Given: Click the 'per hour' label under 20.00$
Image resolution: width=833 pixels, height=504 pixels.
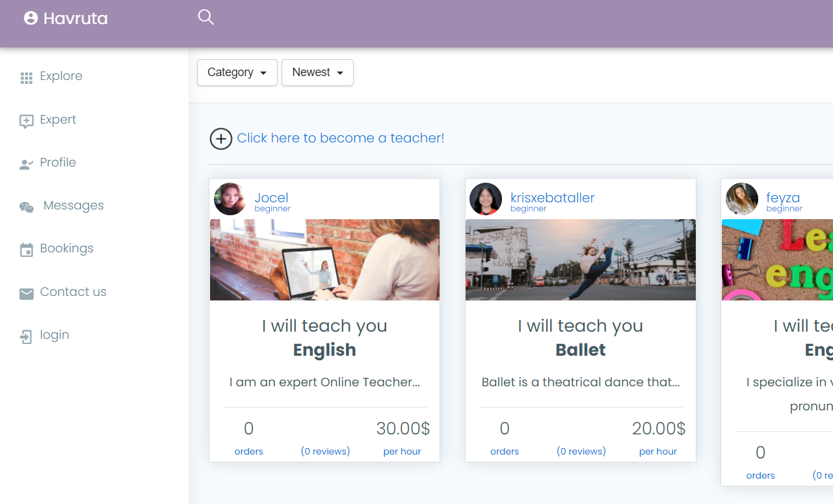Looking at the screenshot, I should [x=658, y=451].
